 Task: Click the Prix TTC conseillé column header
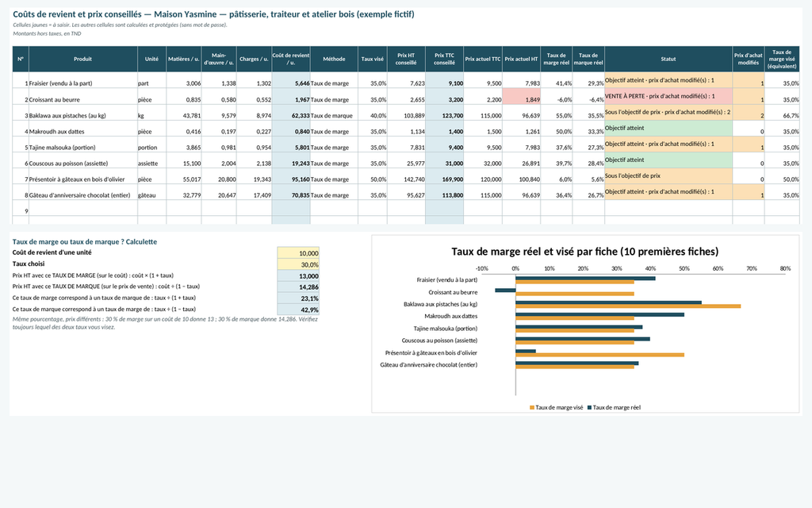(x=444, y=59)
